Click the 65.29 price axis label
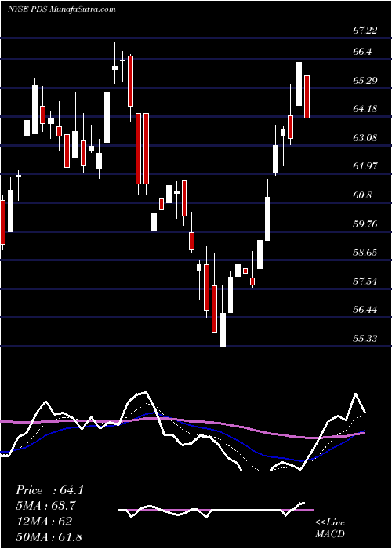392x549 pixels. (x=365, y=81)
